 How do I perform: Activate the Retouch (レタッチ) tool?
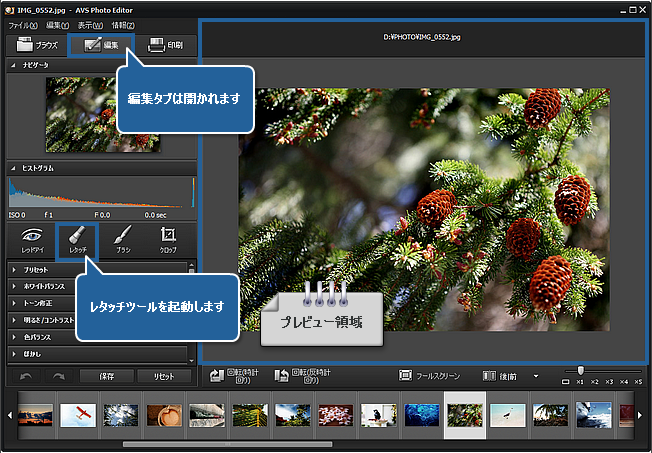click(77, 238)
